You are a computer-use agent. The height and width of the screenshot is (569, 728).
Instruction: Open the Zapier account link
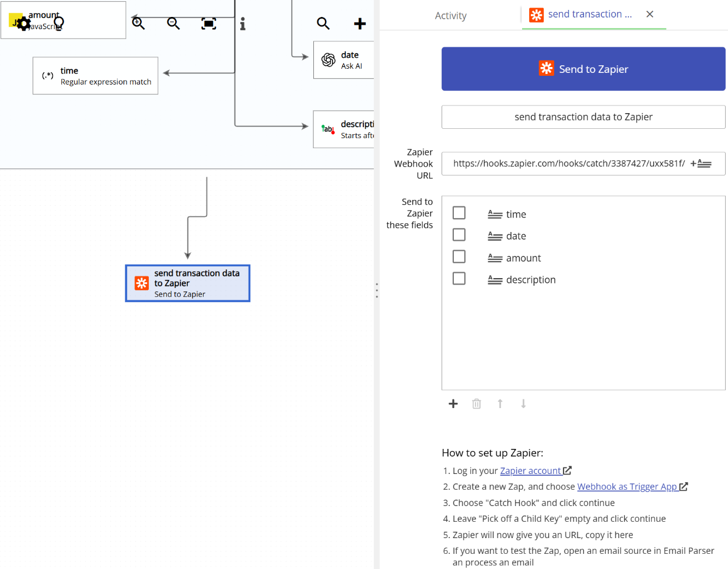point(531,470)
